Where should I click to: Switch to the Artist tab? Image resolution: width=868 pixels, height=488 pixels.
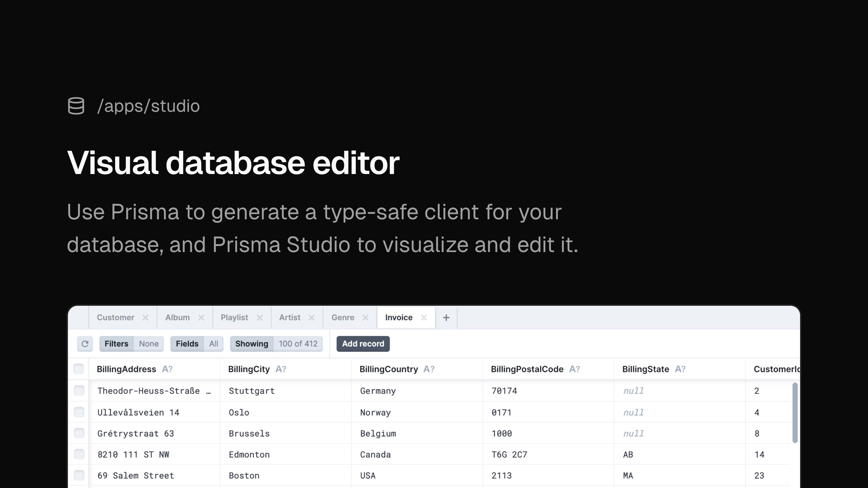pos(289,318)
